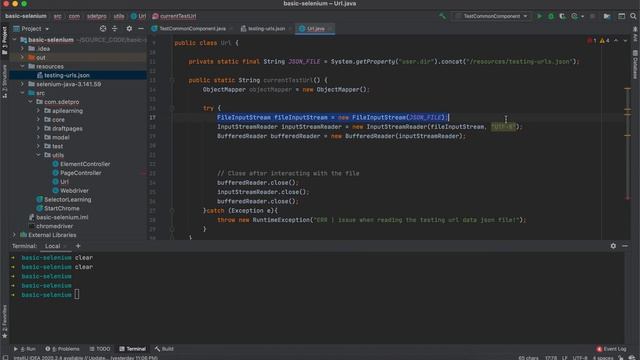Click the Build project hammer icon
Image resolution: width=640 pixels, height=360 pixels.
(442, 16)
